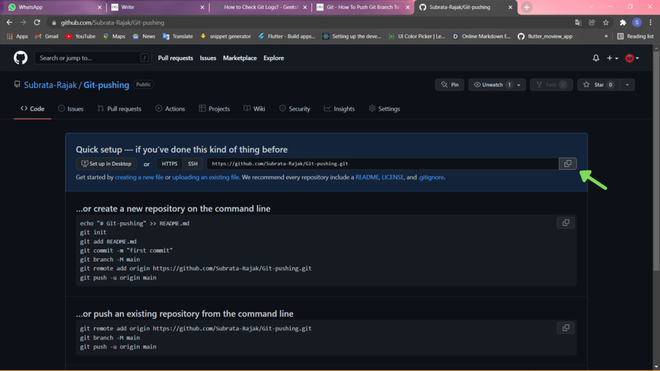The image size is (660, 371).
Task: Go to the GitHub home logo
Action: tap(21, 58)
